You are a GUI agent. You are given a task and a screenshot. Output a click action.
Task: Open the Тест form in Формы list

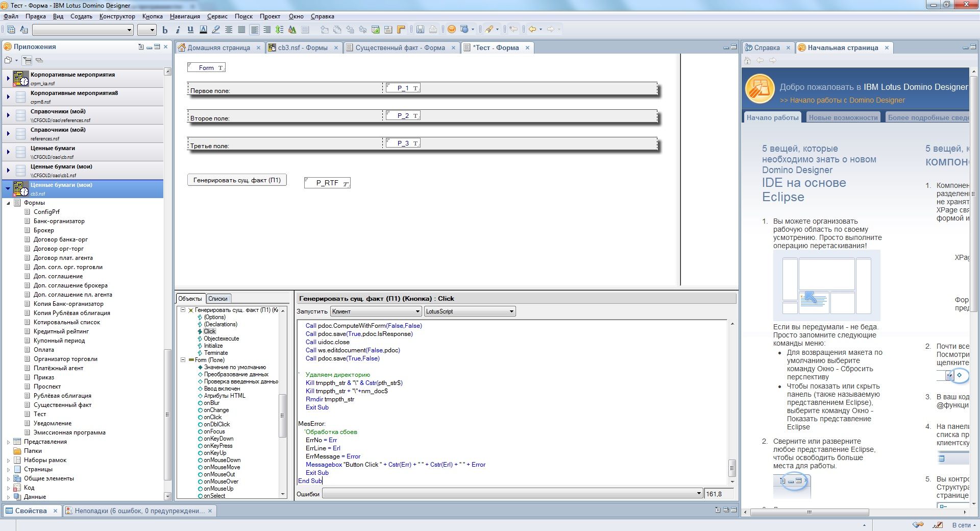pos(40,414)
